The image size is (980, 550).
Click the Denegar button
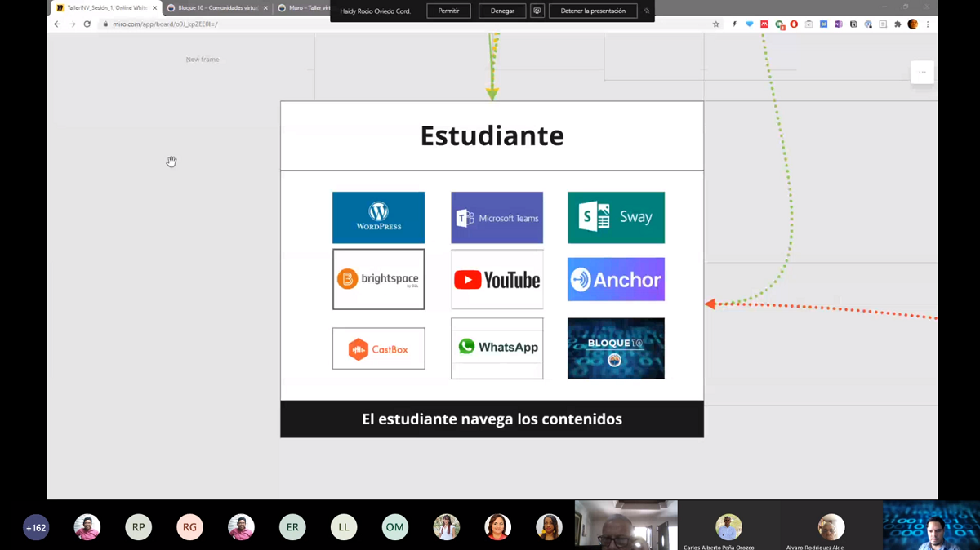[502, 11]
